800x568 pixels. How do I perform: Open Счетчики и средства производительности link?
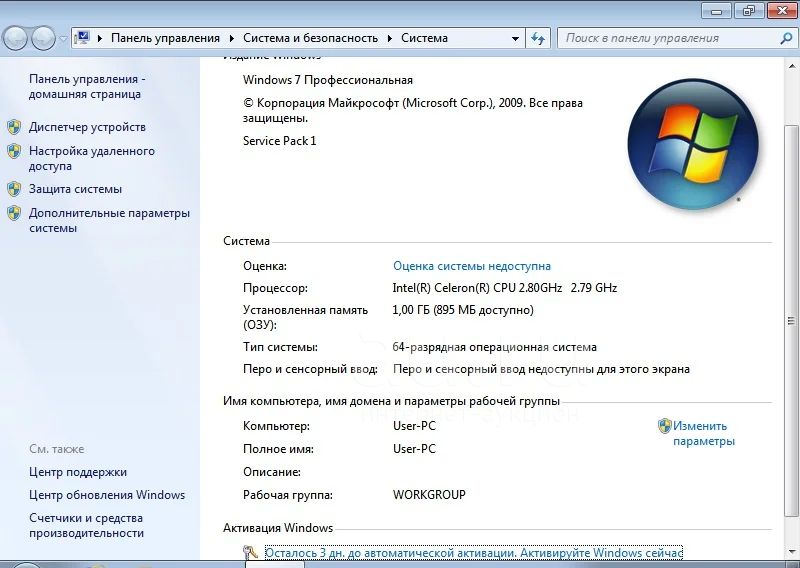click(86, 526)
